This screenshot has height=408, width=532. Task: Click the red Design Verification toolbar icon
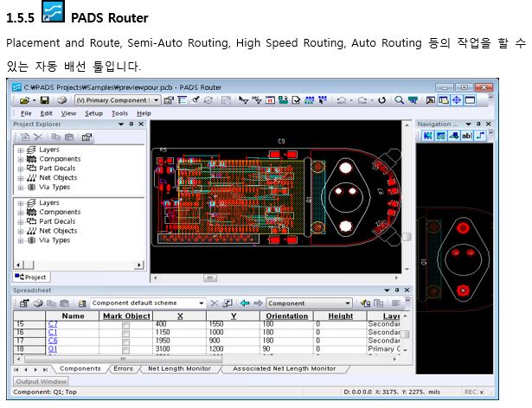click(x=270, y=100)
